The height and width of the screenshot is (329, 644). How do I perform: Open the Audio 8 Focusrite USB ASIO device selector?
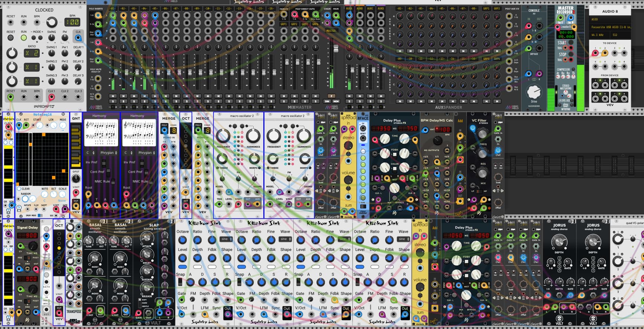(x=610, y=27)
